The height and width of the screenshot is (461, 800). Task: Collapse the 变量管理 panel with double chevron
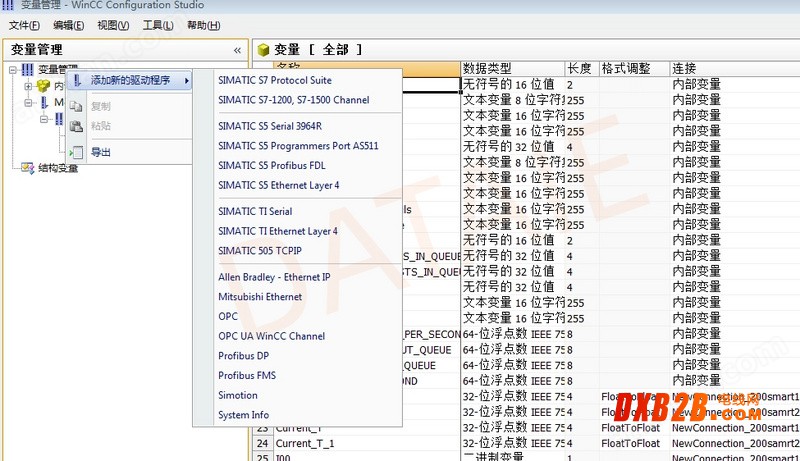pyautogui.click(x=237, y=50)
